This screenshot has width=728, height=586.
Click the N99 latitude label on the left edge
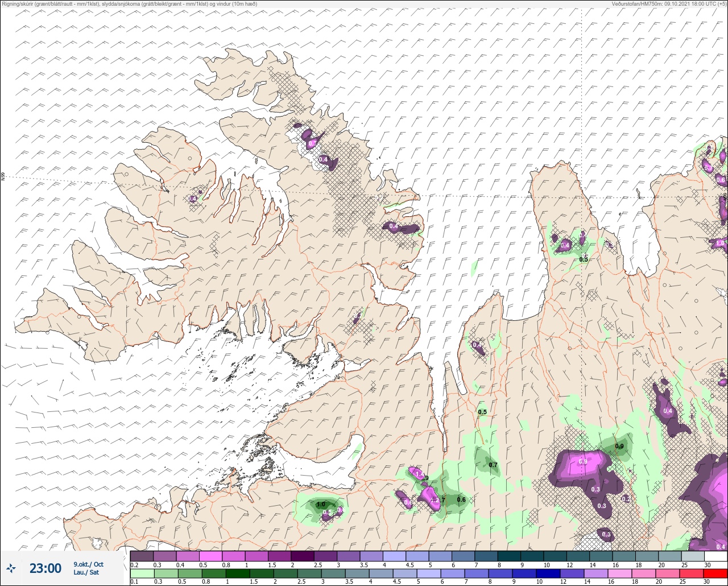pyautogui.click(x=3, y=178)
